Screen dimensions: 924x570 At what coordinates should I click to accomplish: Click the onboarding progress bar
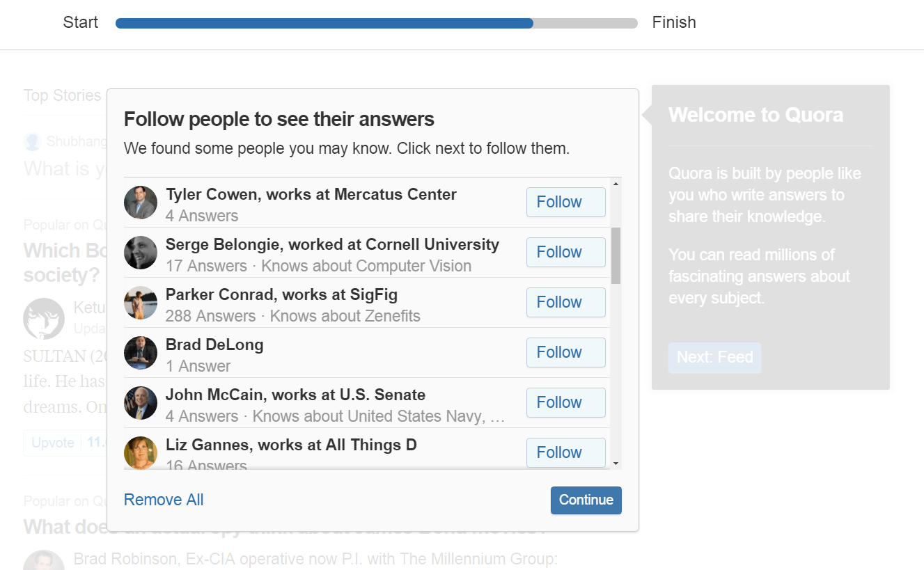coord(377,24)
